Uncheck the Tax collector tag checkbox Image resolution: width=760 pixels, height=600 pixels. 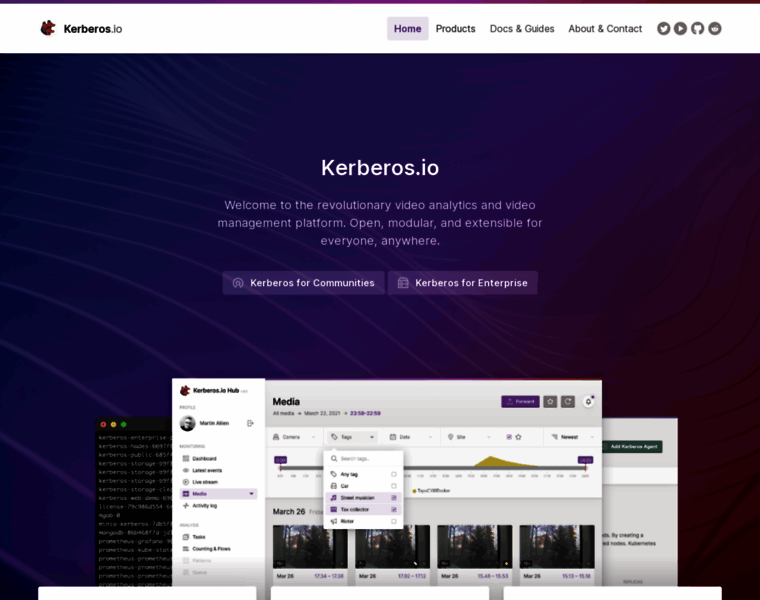point(394,509)
